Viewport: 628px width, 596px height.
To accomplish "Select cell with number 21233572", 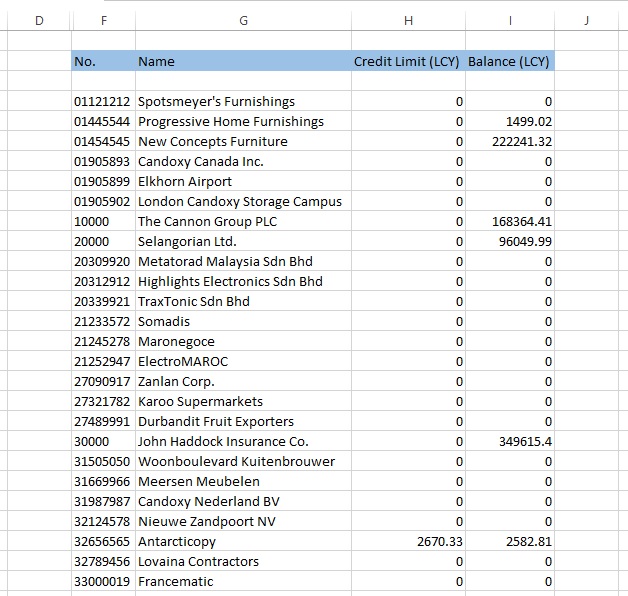I will tap(104, 322).
